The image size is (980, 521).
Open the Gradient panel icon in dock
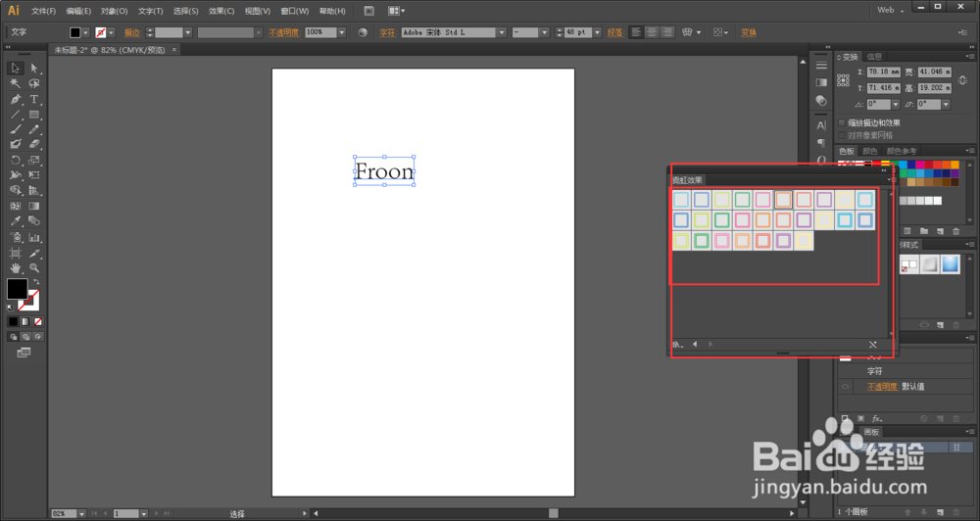[821, 82]
